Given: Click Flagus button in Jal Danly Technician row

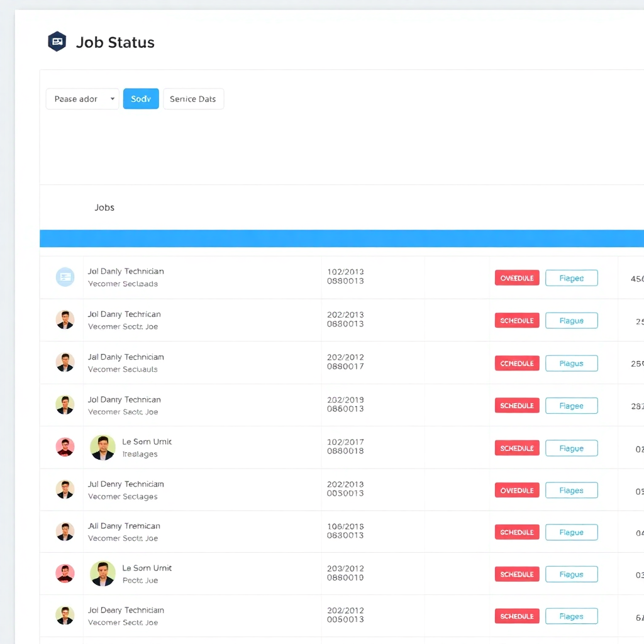Looking at the screenshot, I should click(571, 364).
